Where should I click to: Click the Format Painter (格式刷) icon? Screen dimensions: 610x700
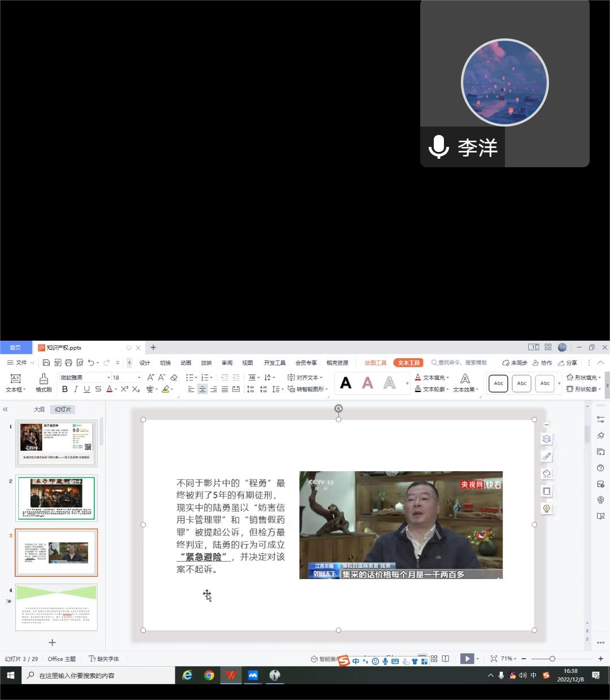(x=43, y=382)
